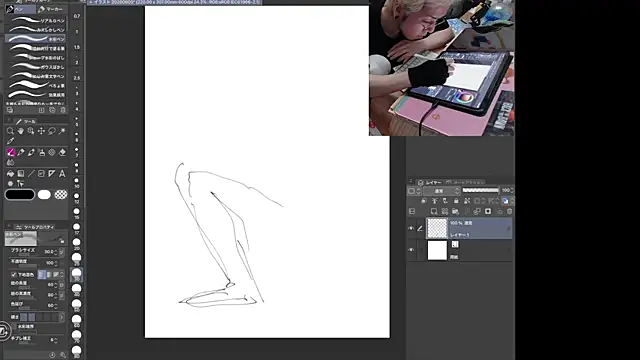Select the Brush tool
This screenshot has height=360, width=640.
(31, 152)
